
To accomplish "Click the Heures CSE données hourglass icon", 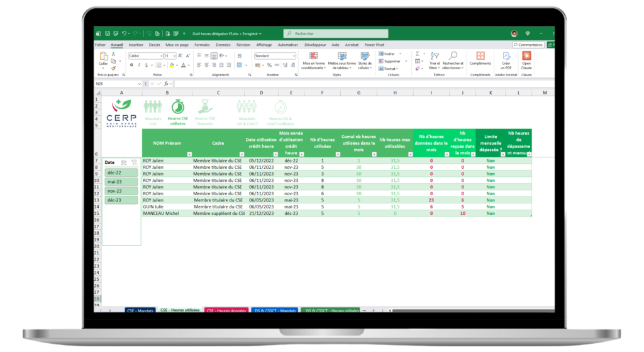I will click(x=206, y=106).
